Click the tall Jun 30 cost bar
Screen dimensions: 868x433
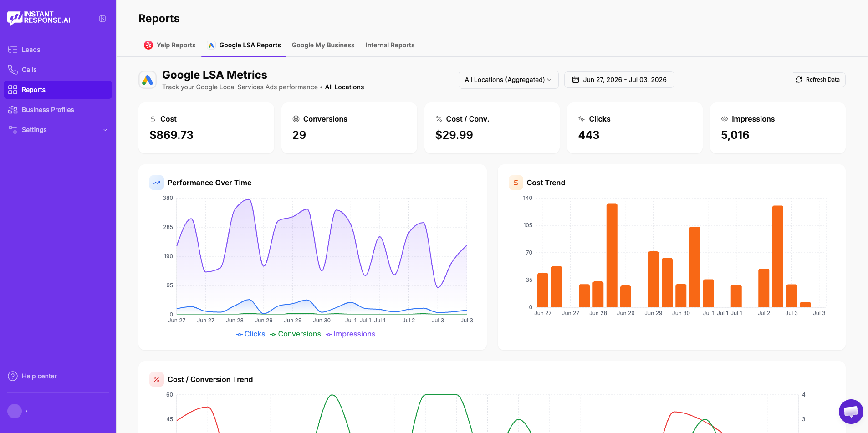[695, 267]
